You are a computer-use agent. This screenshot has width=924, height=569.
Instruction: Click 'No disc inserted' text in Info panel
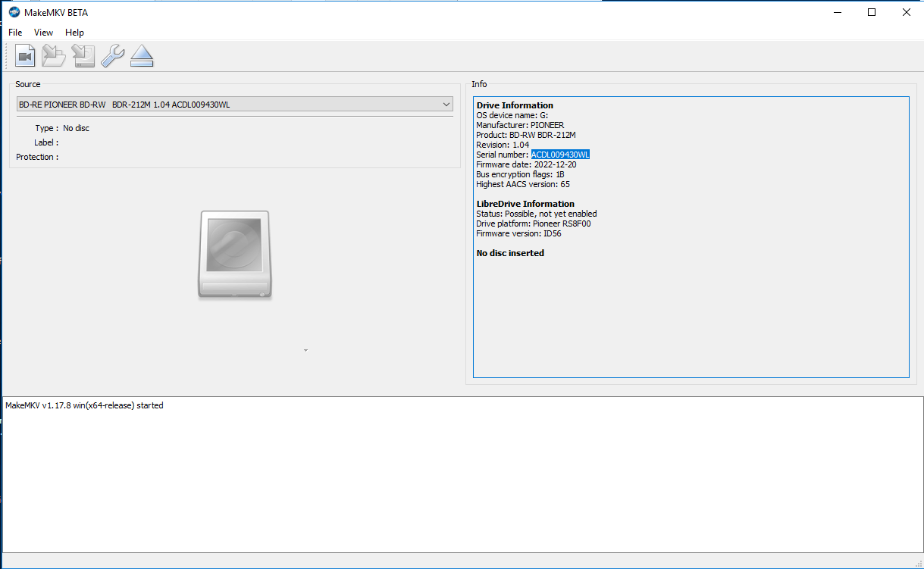(x=510, y=253)
